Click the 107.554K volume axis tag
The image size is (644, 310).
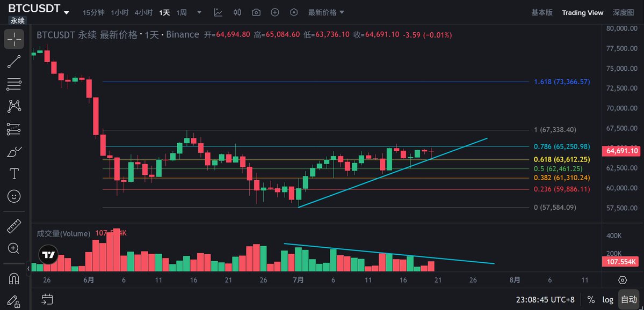(x=620, y=262)
